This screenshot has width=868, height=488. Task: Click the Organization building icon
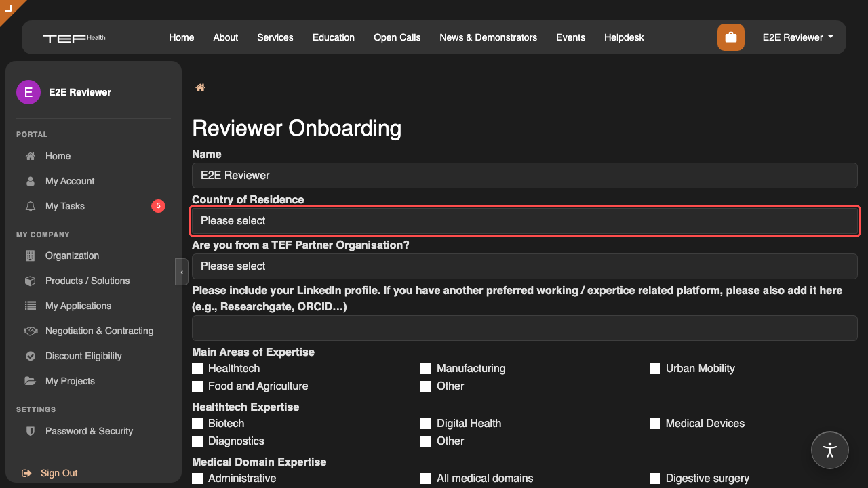tap(30, 256)
